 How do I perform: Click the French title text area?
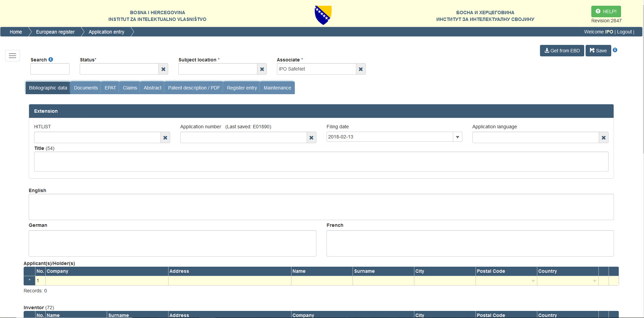pos(470,243)
